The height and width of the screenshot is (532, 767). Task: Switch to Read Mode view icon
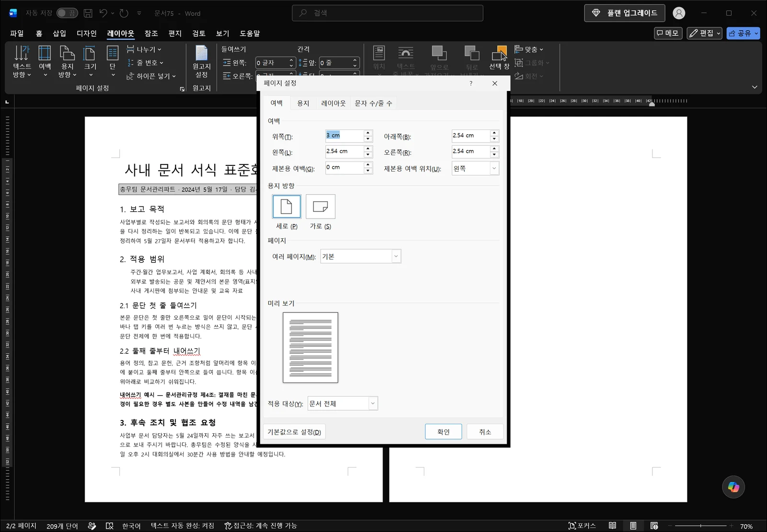pyautogui.click(x=612, y=526)
